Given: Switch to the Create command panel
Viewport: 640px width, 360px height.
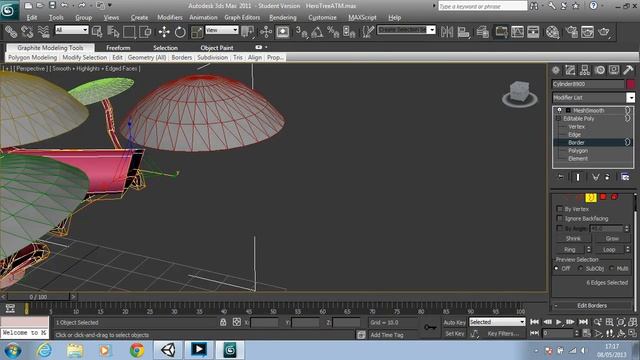Looking at the screenshot, I should click(x=556, y=70).
